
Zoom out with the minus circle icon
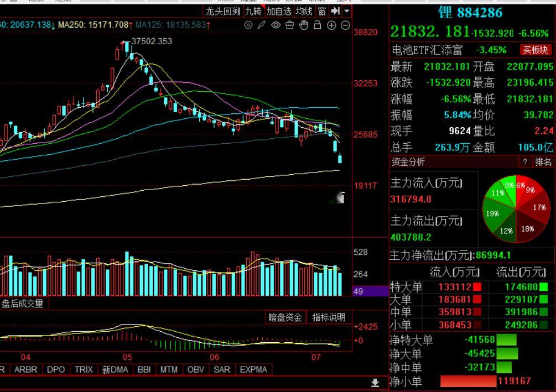point(345,25)
